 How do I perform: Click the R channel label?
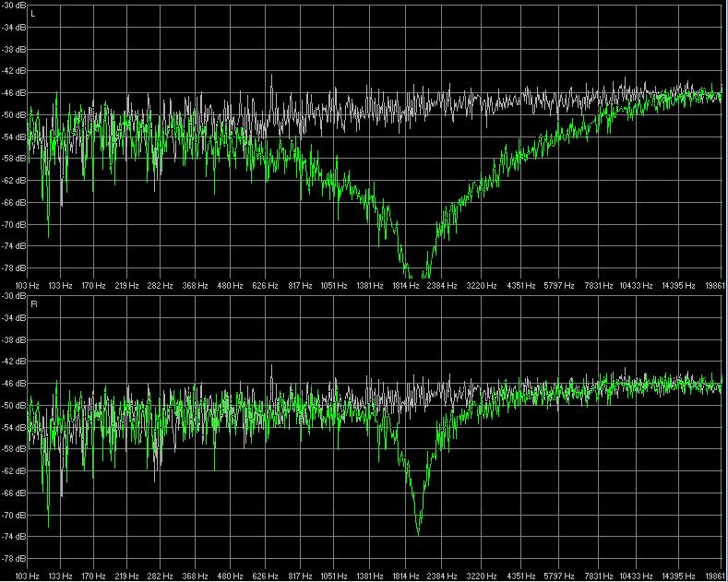click(33, 304)
